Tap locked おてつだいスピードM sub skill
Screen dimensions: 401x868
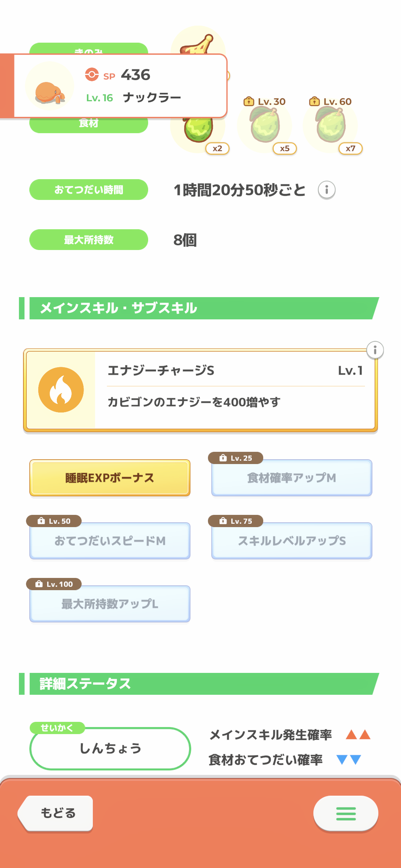click(110, 541)
